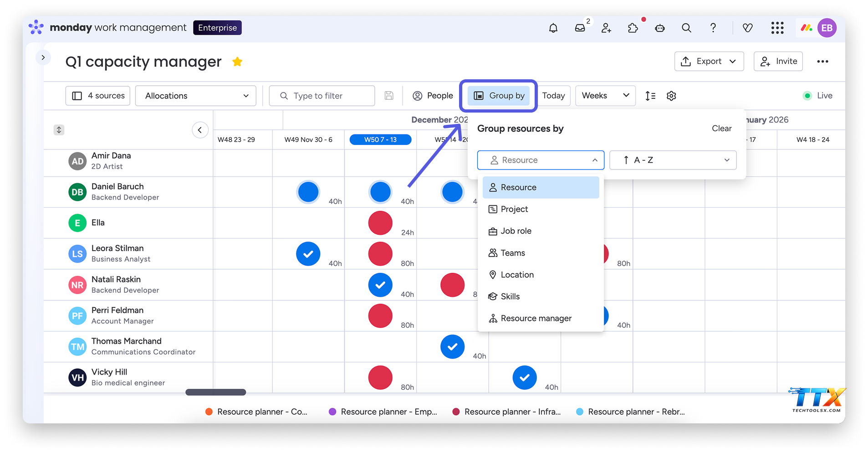Click the Group by button
The image size is (868, 453).
499,96
